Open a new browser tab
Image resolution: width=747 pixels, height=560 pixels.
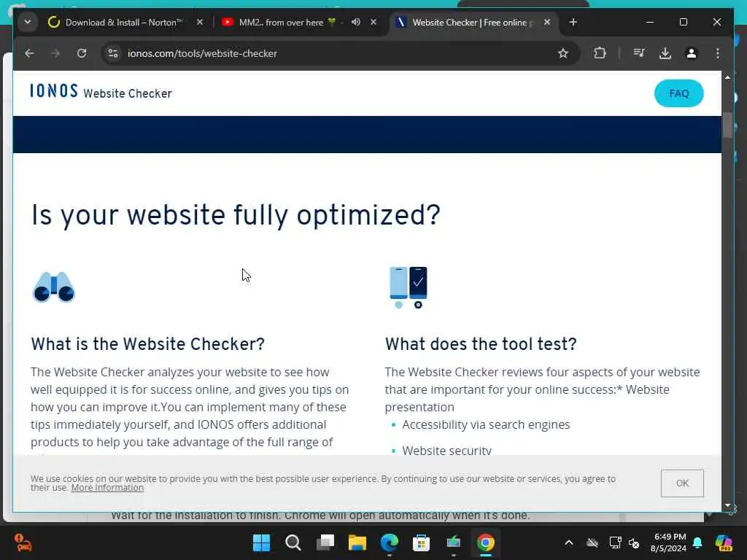coord(573,23)
